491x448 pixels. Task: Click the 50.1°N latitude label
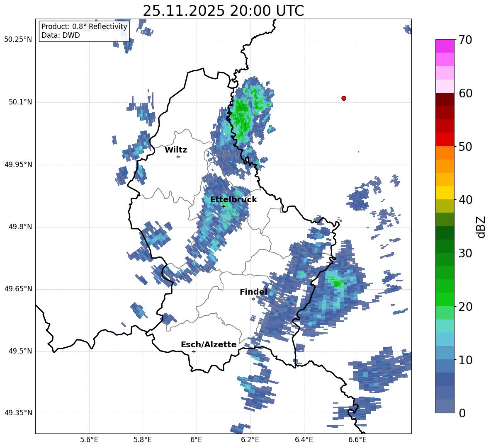click(20, 102)
